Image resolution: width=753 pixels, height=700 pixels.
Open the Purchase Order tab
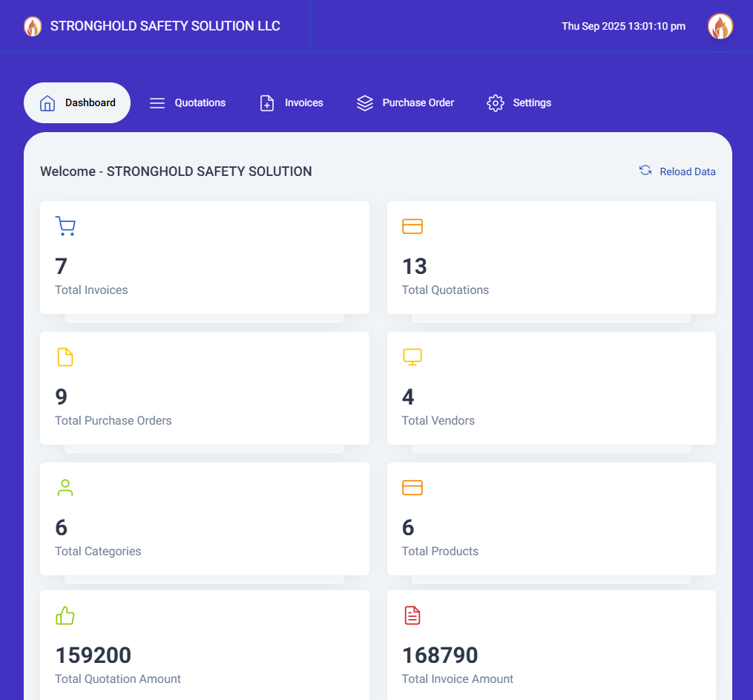coord(405,103)
